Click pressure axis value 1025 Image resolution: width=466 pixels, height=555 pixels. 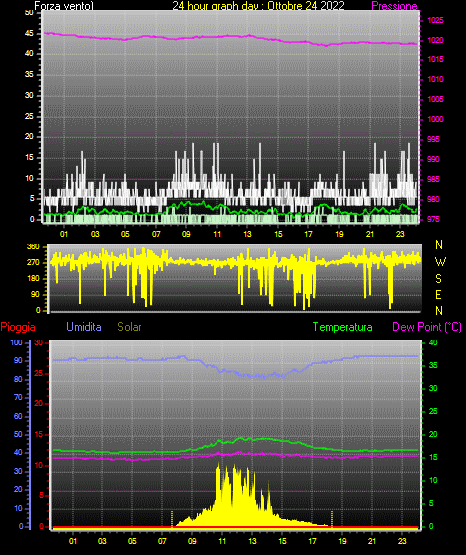(x=436, y=20)
